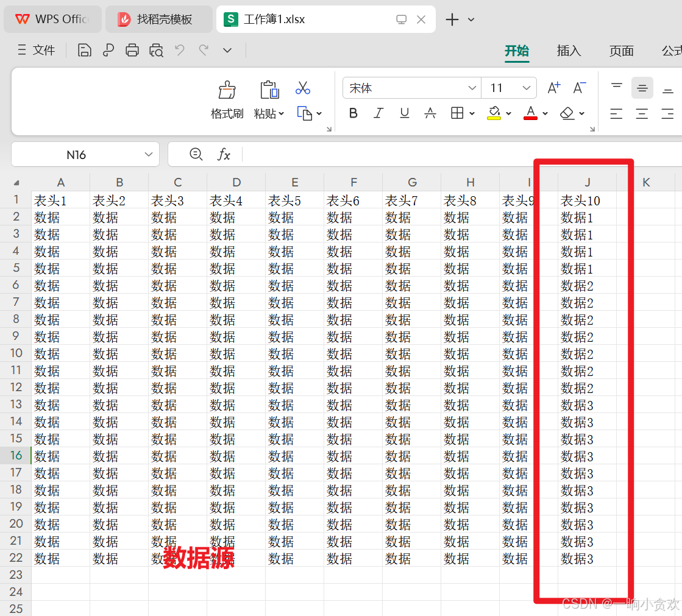This screenshot has height=616, width=682.
Task: Select column header J
Action: tap(587, 182)
